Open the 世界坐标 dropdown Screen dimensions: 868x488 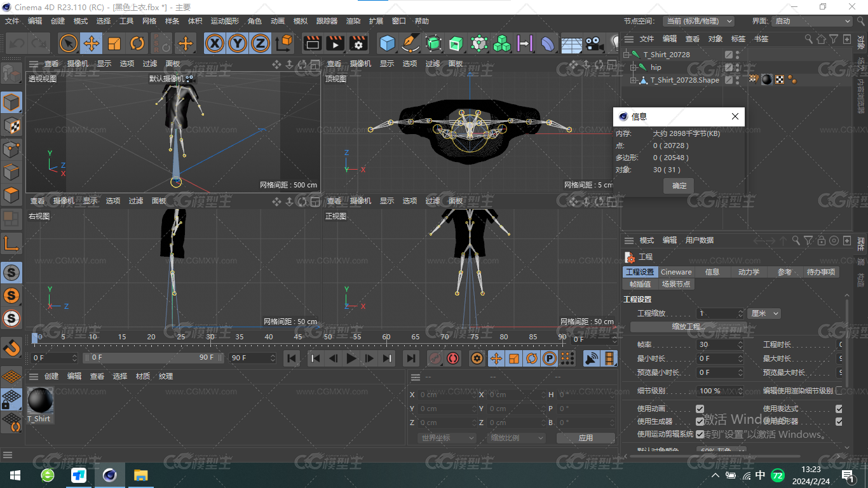pyautogui.click(x=447, y=438)
